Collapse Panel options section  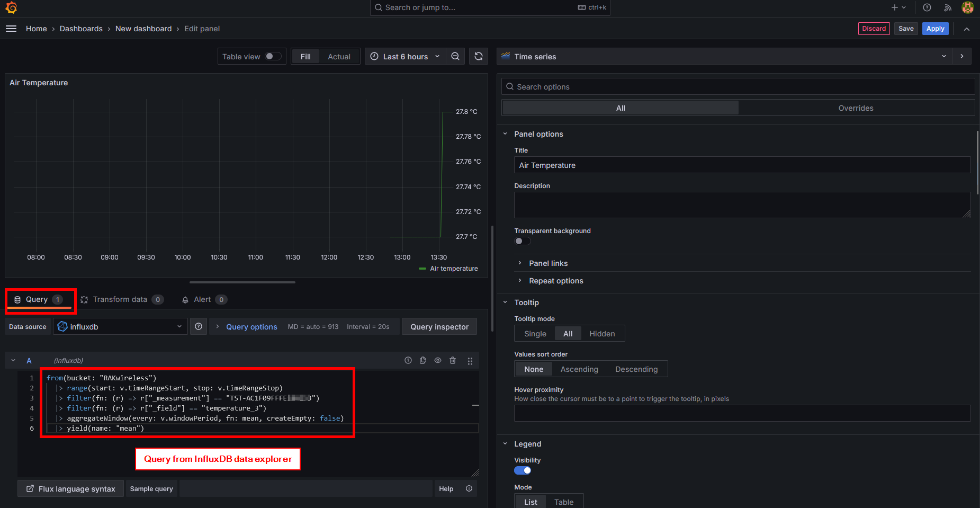click(x=505, y=134)
